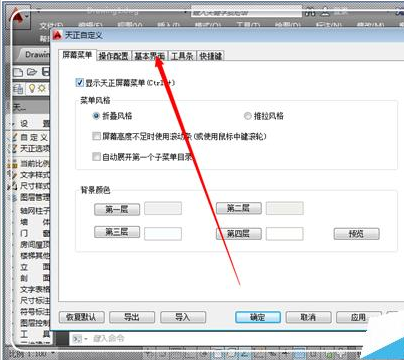The width and height of the screenshot is (404, 360).
Task: Switch to the 屏幕菜单 tab
Action: (77, 55)
